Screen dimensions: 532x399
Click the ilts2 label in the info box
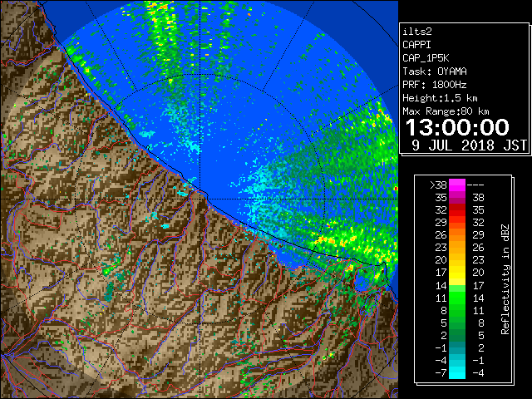pyautogui.click(x=417, y=32)
